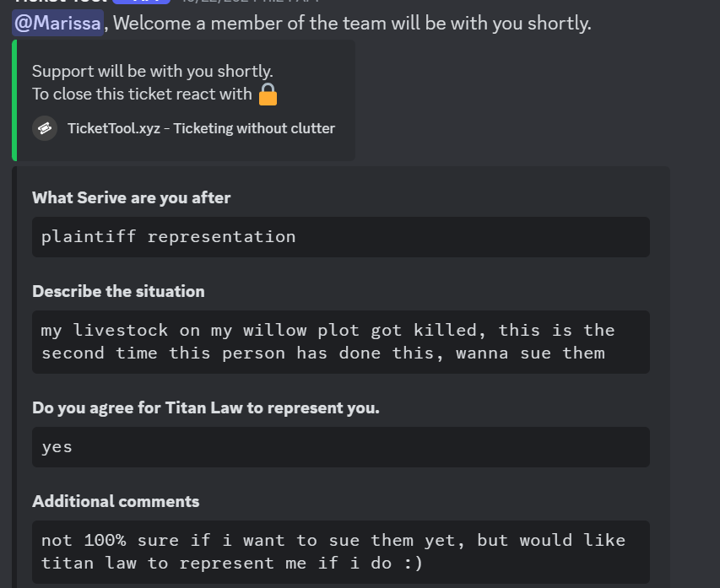This screenshot has height=588, width=720.
Task: Click the livestock situation description block
Action: click(341, 342)
